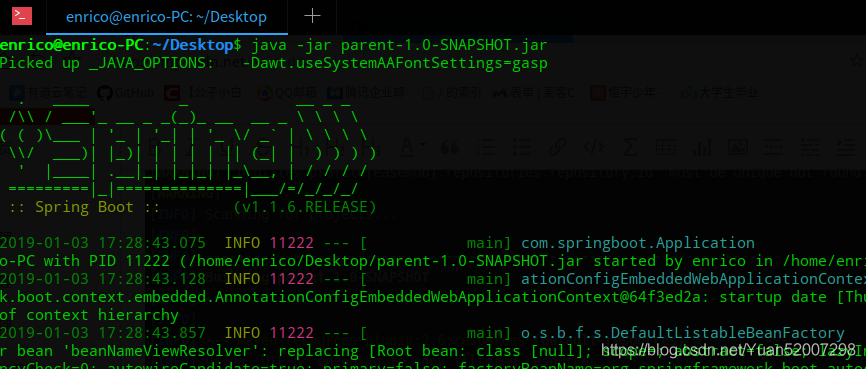
Task: Open the 【公子小白 bookmark in background browser
Action: point(203,93)
